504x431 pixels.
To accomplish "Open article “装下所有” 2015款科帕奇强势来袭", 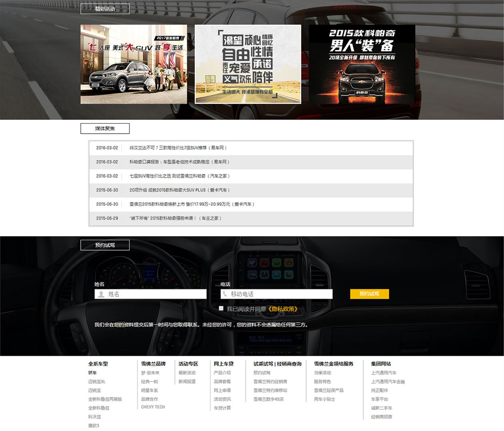I will coord(176,218).
